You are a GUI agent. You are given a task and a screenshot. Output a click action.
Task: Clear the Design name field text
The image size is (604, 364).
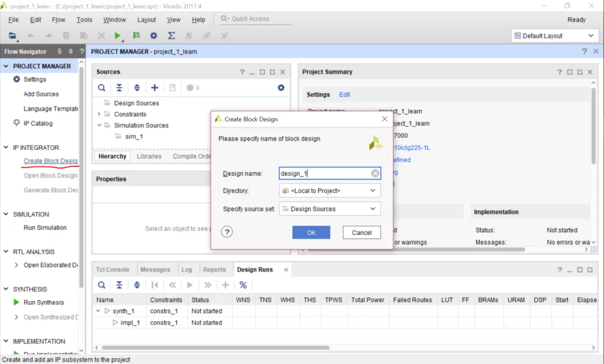click(375, 173)
